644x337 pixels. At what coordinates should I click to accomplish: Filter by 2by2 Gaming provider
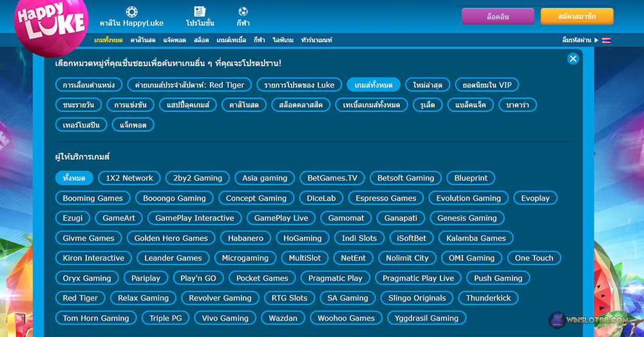[198, 178]
